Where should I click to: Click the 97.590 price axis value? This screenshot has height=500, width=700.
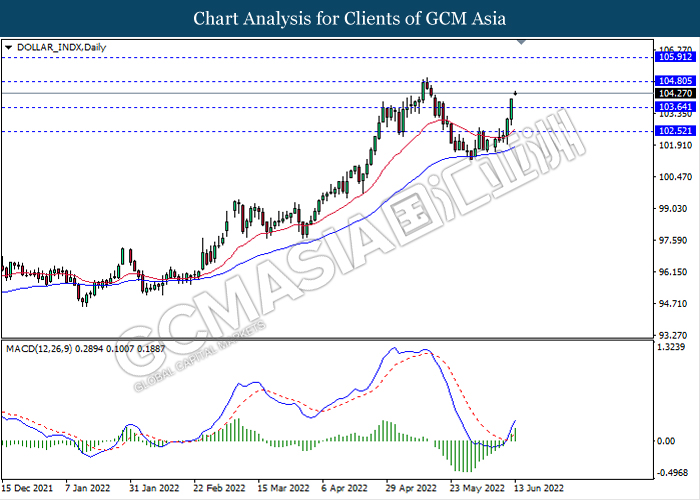click(x=675, y=241)
